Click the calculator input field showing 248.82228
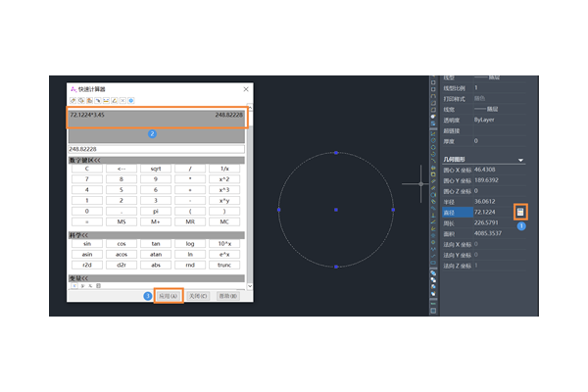The height and width of the screenshot is (392, 588). point(157,149)
